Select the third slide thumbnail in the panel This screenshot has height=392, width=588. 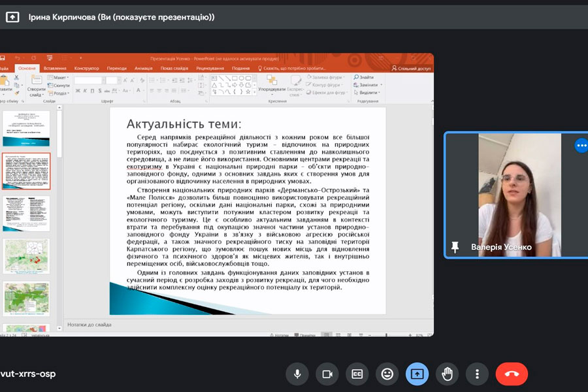[x=26, y=213]
